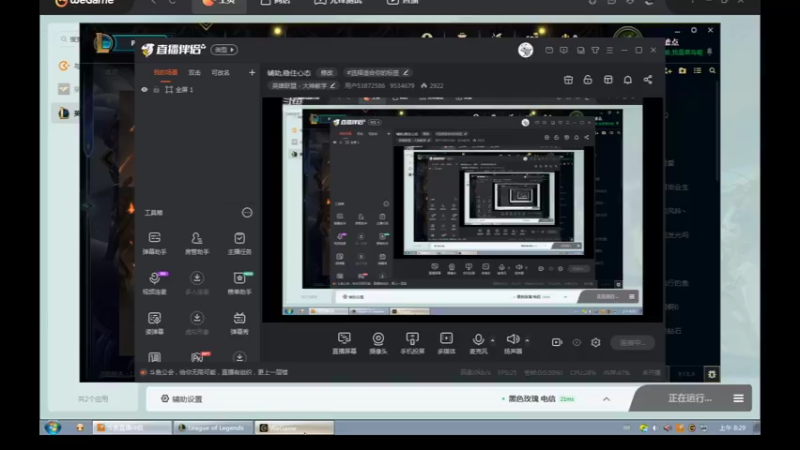Click the CPU usage status text
The width and height of the screenshot is (800, 450).
(583, 373)
